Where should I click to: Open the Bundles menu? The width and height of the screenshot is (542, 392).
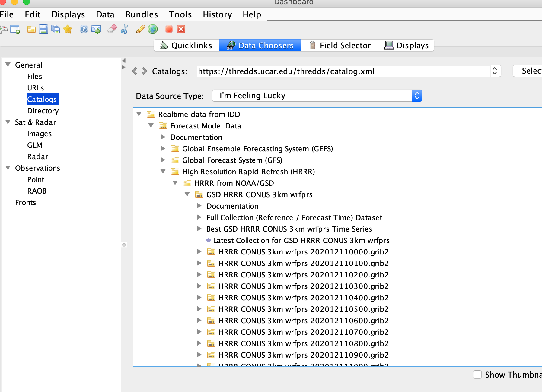coord(142,14)
